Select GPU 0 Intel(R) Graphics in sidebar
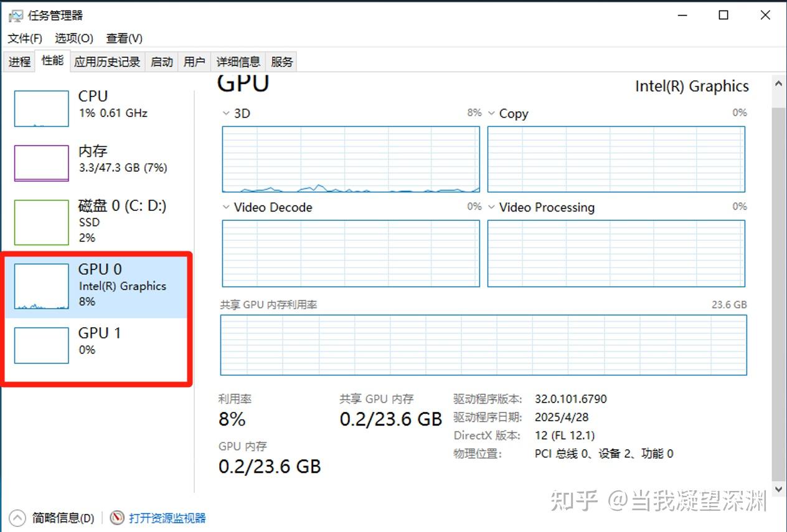 [100, 285]
